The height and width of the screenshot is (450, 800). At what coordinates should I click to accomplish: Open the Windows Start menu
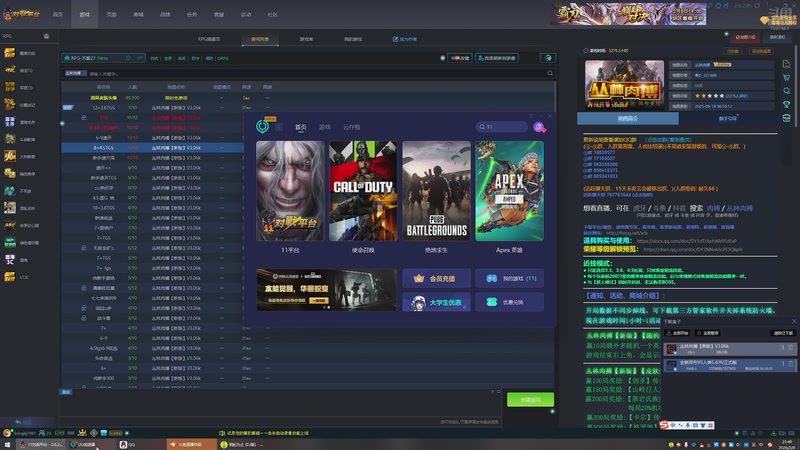point(7,444)
